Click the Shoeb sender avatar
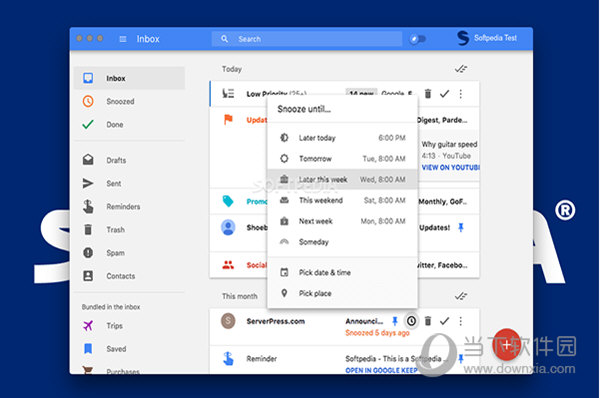Viewport: 600px width, 398px height. tap(228, 227)
